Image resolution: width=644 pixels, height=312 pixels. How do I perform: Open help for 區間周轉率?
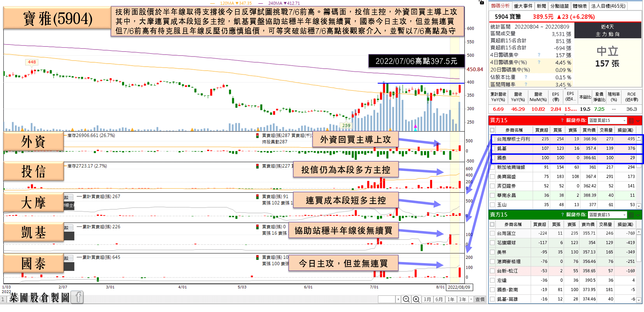526,84
